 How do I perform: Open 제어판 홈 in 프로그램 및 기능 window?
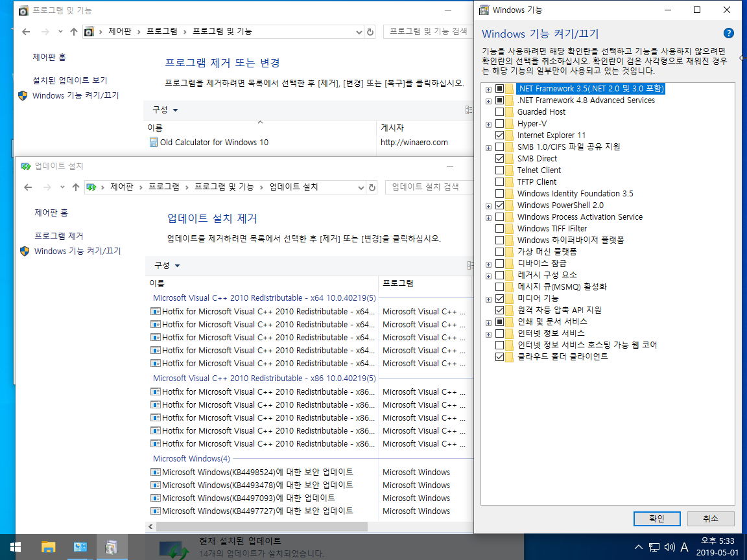(x=49, y=57)
